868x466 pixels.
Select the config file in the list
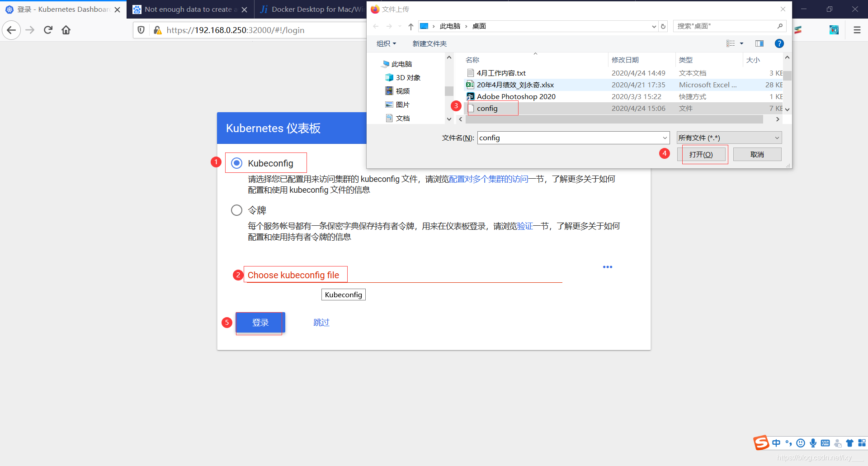487,109
